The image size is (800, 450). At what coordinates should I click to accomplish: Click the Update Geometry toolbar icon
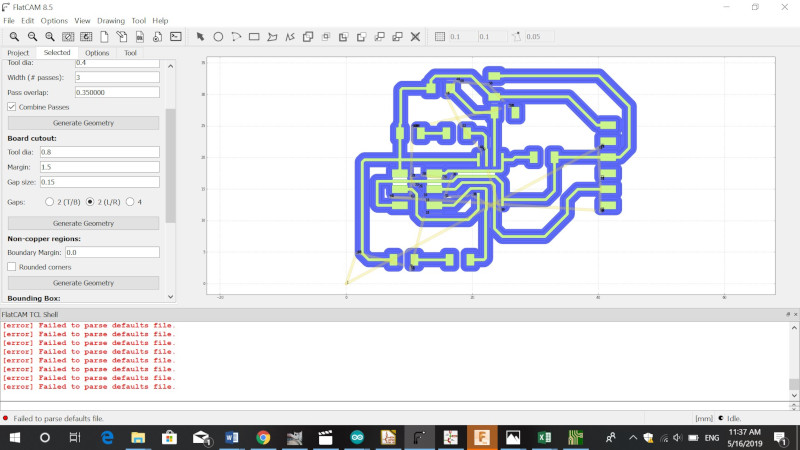tap(140, 37)
